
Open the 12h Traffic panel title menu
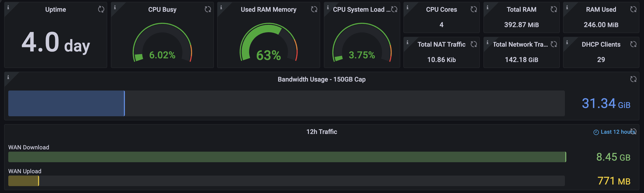tap(322, 132)
